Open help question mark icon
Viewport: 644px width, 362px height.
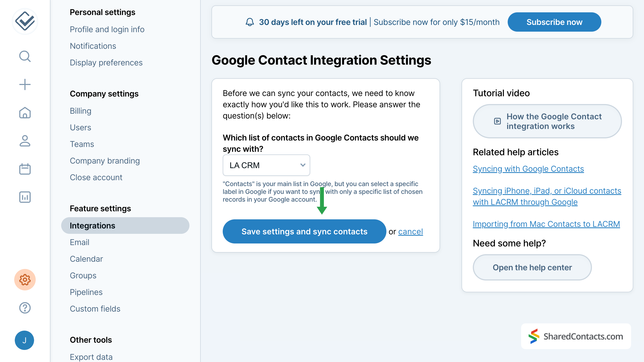coord(25,308)
